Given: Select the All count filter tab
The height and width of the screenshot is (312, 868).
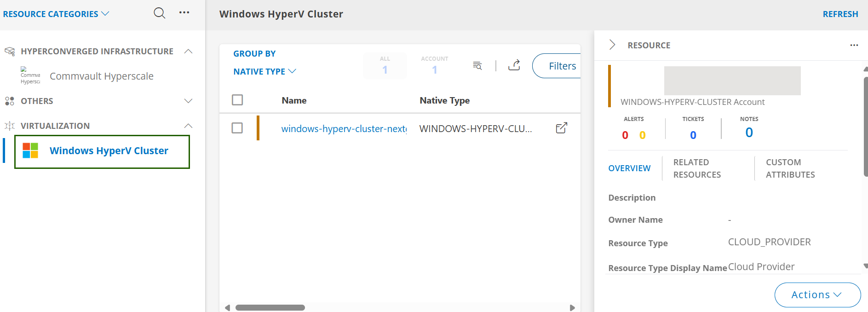Looking at the screenshot, I should coord(385,66).
